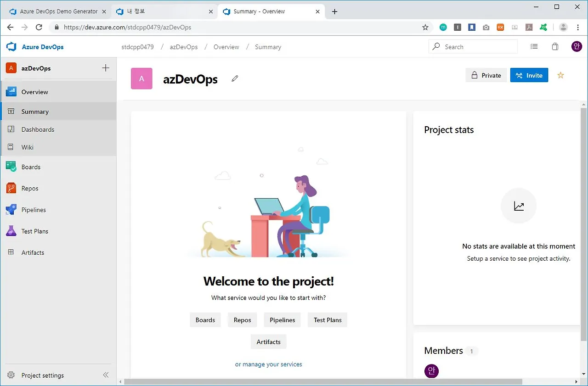Open the Dashboards section
Screen dimensions: 588x386
pyautogui.click(x=38, y=129)
